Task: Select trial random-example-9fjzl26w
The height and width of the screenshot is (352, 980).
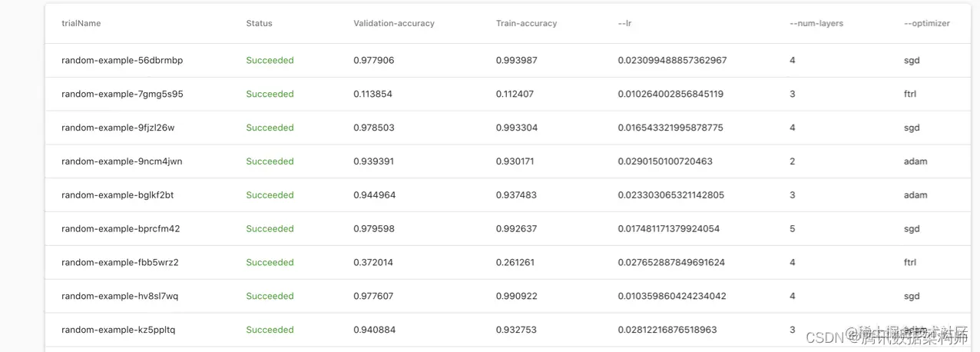Action: (x=118, y=128)
